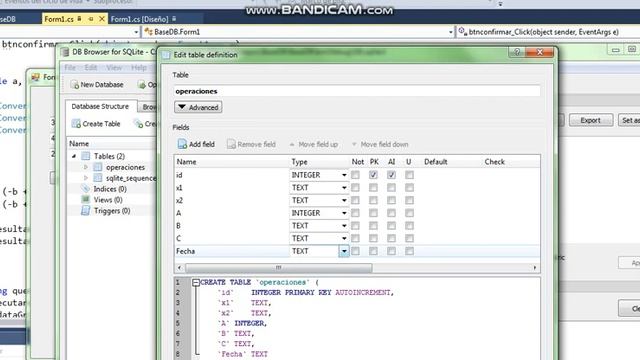
Task: Check PK checkbox for x1 field
Action: (x=373, y=188)
